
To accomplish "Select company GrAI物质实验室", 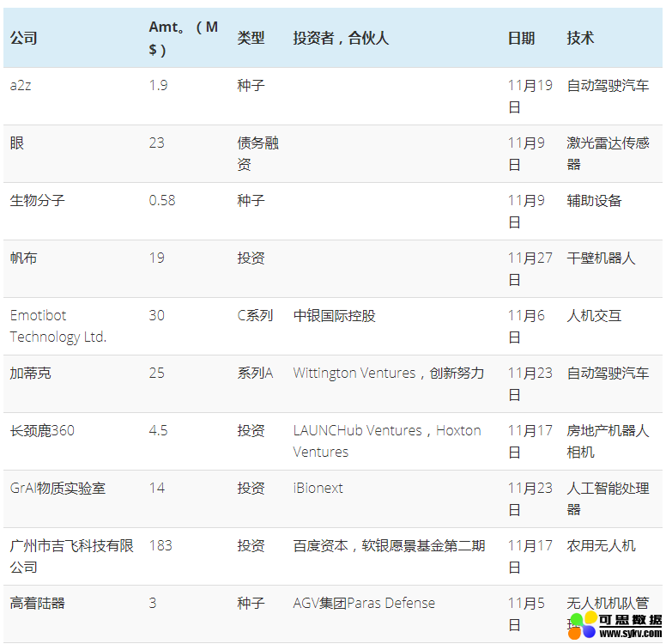I will pos(58,488).
